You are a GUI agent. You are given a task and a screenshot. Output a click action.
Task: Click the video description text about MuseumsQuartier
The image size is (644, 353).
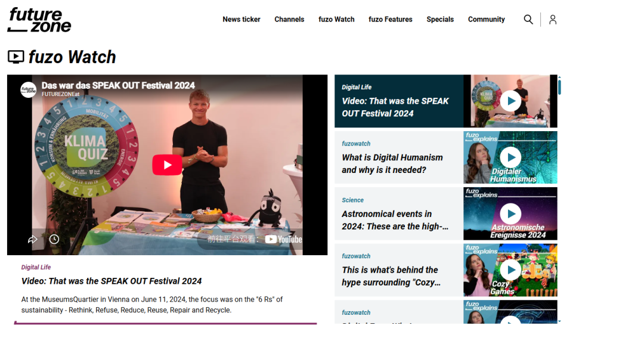tap(152, 305)
